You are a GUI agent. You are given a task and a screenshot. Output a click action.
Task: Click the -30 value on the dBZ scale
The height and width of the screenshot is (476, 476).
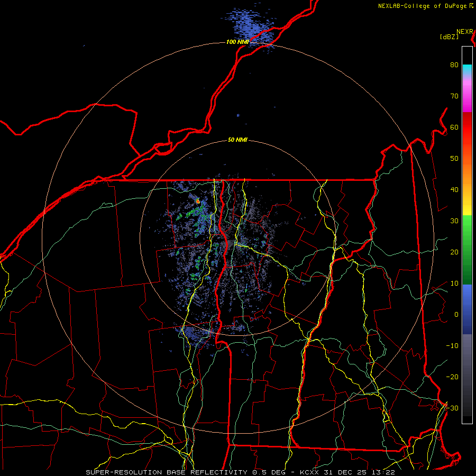(452, 408)
